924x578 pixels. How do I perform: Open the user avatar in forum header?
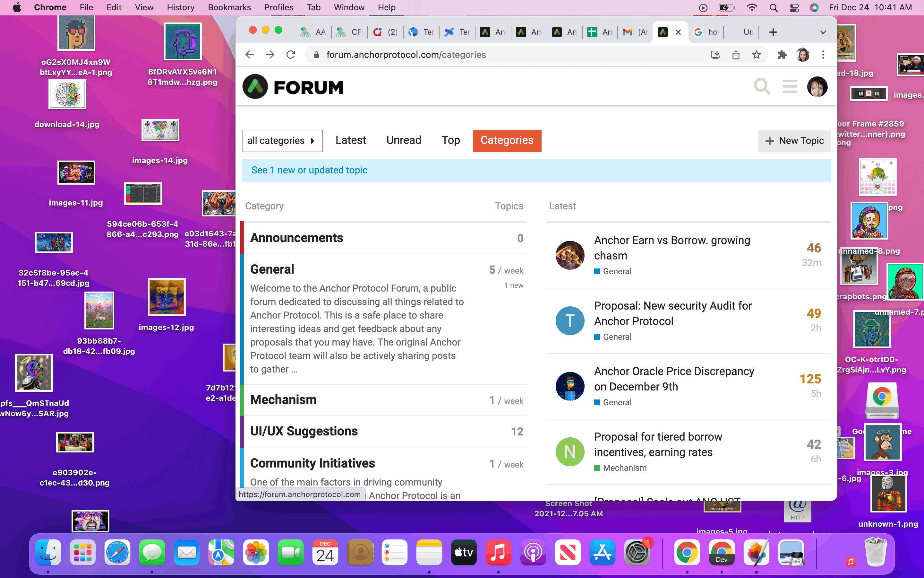tap(817, 86)
